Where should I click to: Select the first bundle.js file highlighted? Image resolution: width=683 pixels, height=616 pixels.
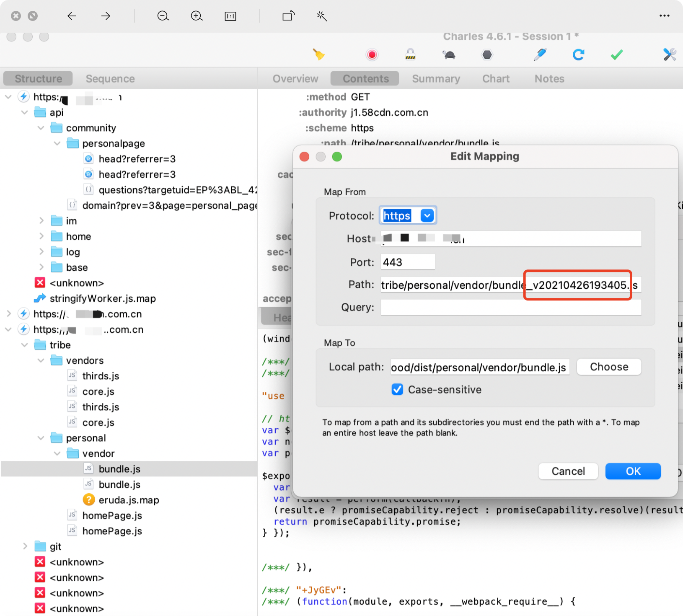pos(119,469)
